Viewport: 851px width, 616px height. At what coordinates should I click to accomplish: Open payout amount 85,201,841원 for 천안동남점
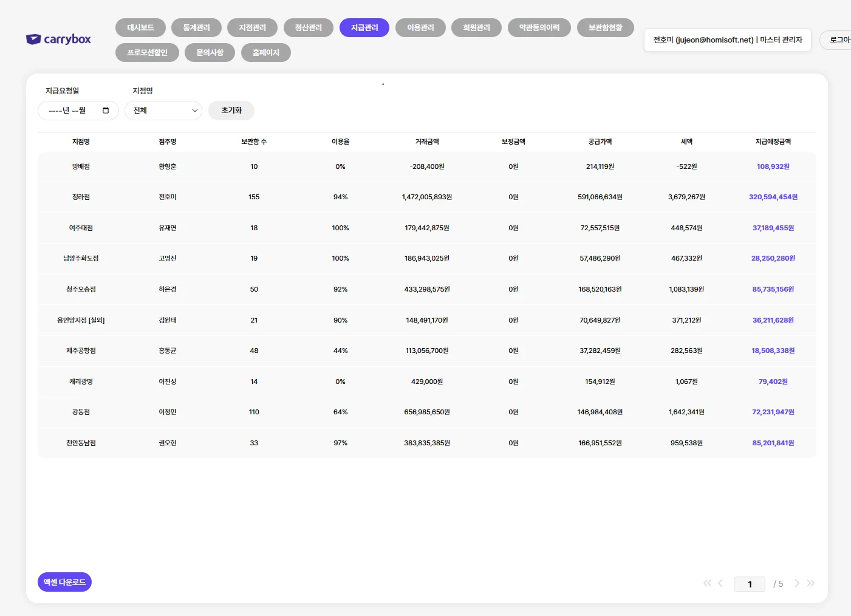pos(773,443)
